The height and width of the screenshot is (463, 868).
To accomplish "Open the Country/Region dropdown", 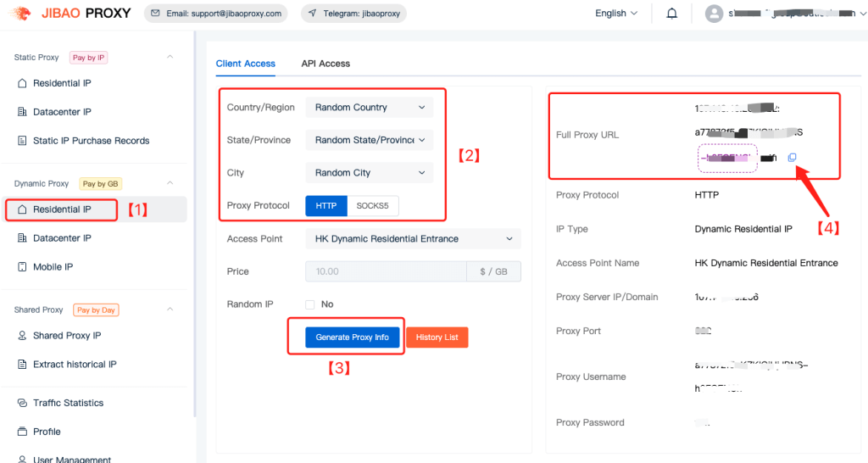I will tap(369, 108).
